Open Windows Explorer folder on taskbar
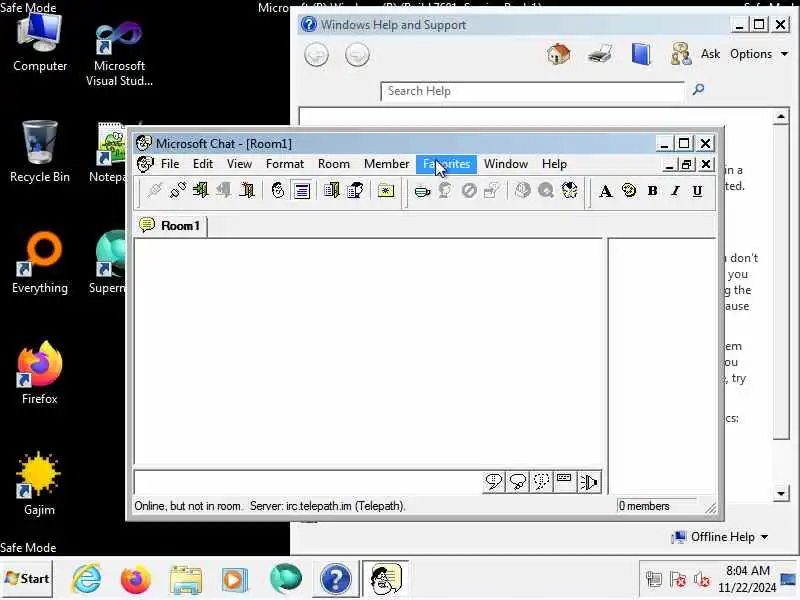Image resolution: width=800 pixels, height=600 pixels. (x=186, y=580)
